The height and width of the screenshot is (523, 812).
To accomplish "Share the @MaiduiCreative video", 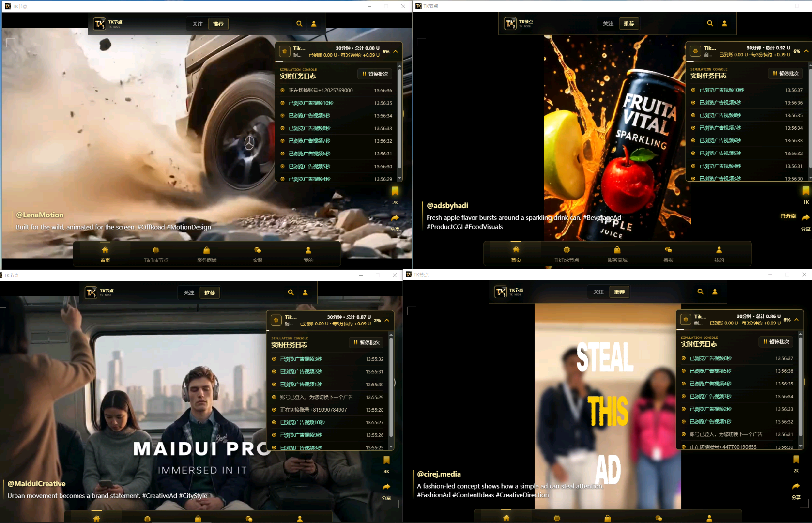I will 386,487.
